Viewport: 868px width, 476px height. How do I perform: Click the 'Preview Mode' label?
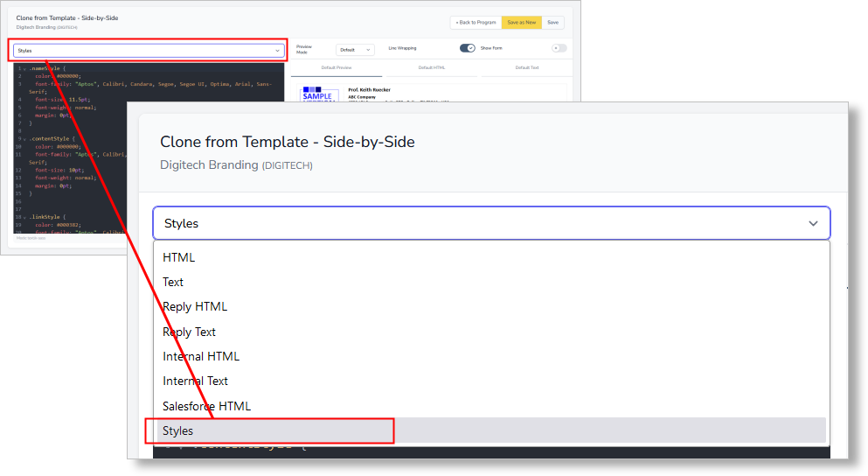(304, 49)
